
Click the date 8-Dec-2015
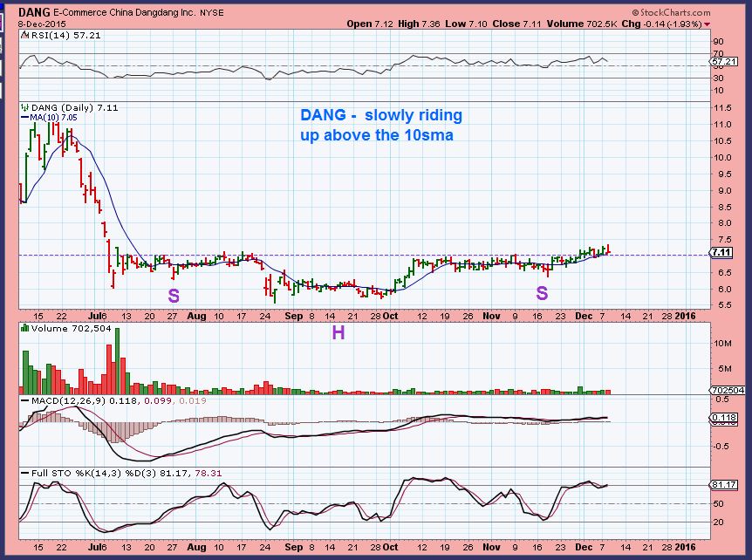pyautogui.click(x=42, y=24)
